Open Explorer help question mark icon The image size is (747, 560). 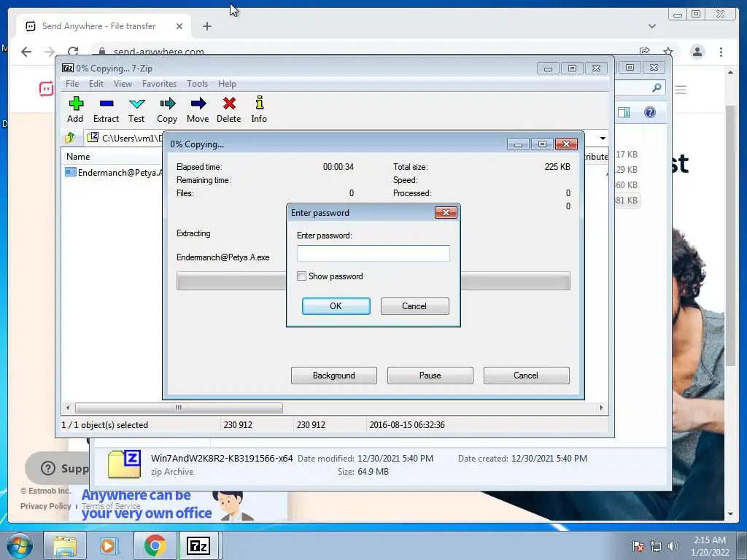650,112
